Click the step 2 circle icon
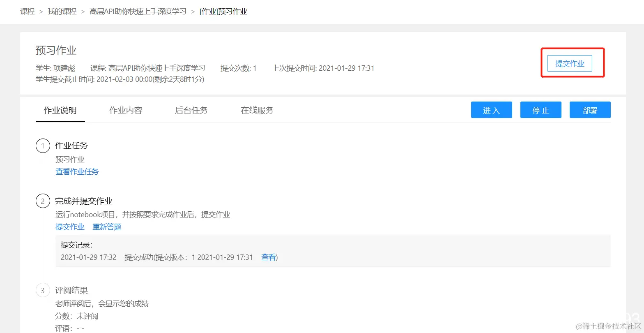This screenshot has height=333, width=644. click(43, 201)
